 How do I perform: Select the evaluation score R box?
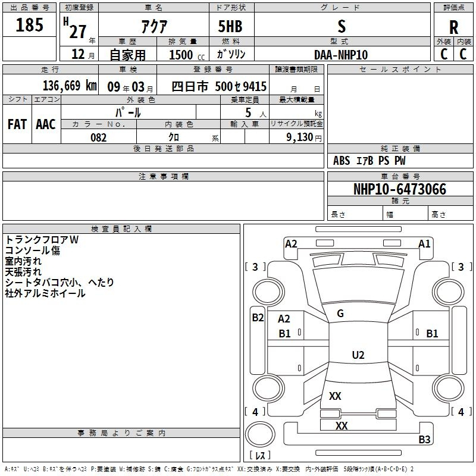pyautogui.click(x=453, y=26)
